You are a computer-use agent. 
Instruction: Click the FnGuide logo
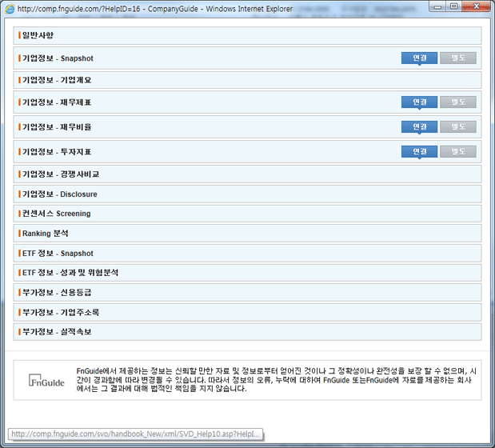(46, 380)
